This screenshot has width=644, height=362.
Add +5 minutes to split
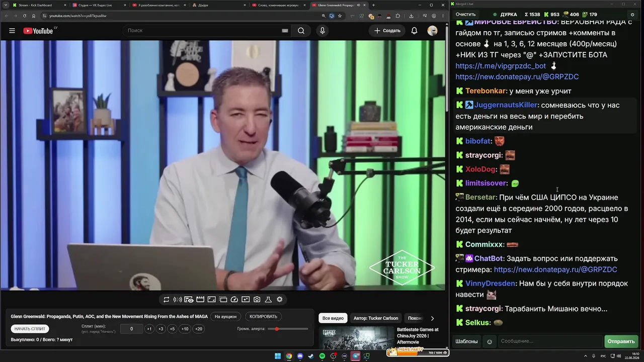[172, 329]
